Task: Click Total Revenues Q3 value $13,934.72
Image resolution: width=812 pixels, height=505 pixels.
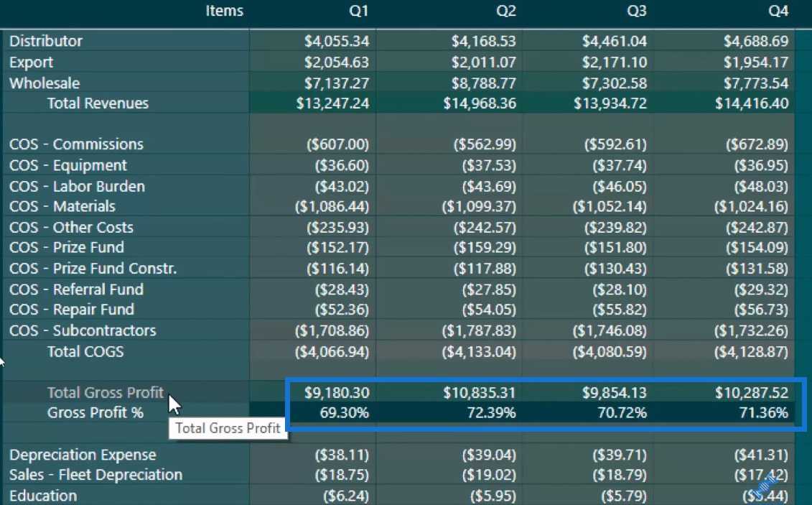Action: coord(610,103)
